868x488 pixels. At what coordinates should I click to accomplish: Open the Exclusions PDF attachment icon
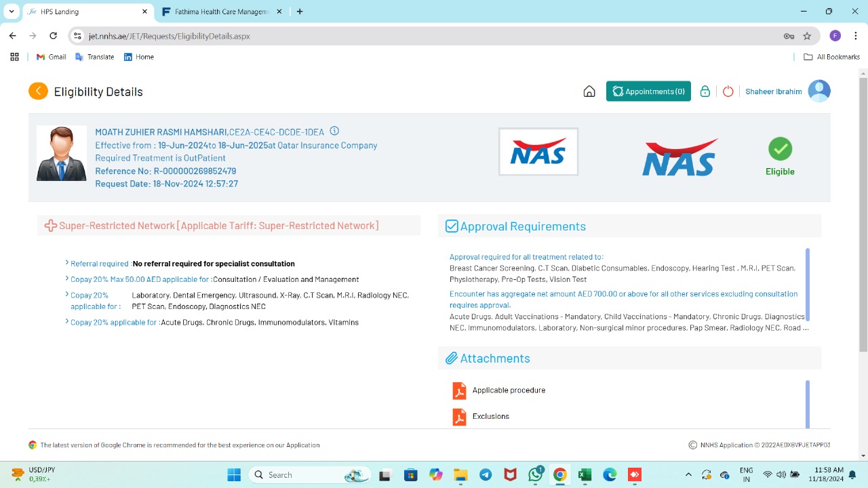[459, 417]
